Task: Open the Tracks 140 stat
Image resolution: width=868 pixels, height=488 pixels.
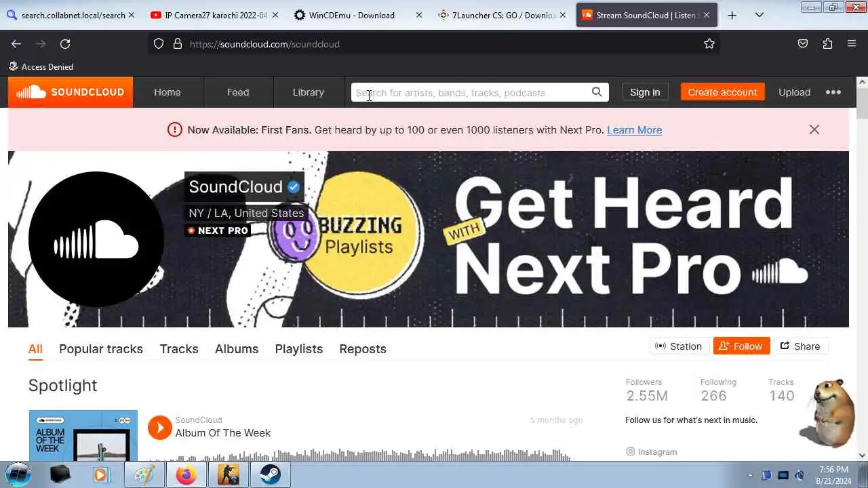Action: [x=781, y=390]
